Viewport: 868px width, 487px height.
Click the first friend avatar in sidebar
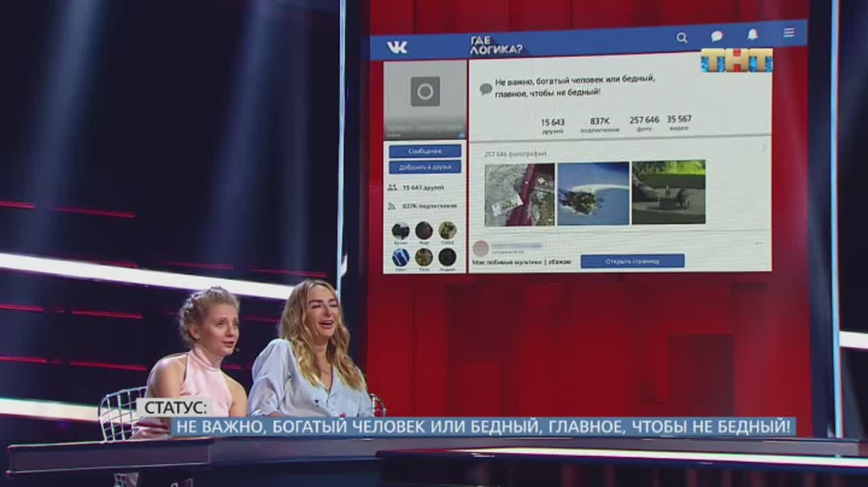[x=401, y=231]
